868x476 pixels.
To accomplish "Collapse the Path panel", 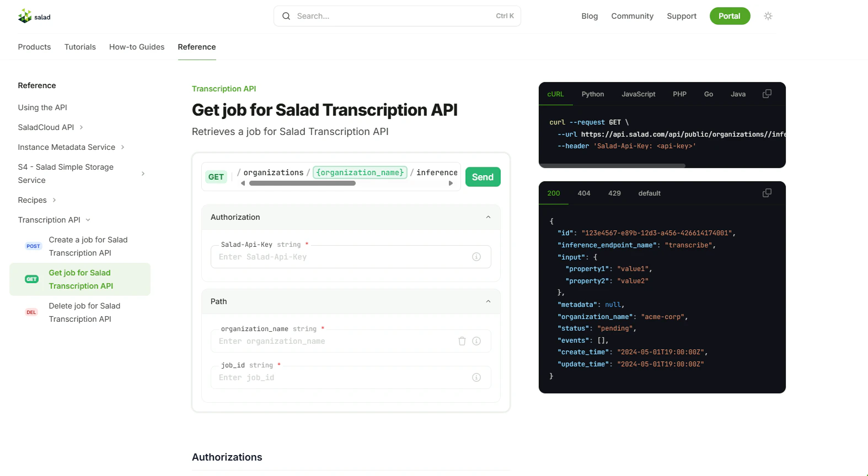I will click(488, 301).
